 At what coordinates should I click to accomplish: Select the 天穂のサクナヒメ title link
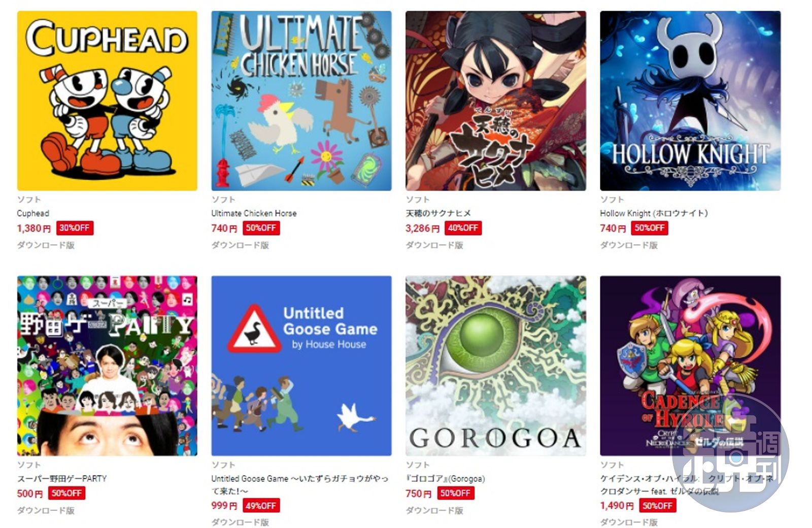tap(438, 213)
